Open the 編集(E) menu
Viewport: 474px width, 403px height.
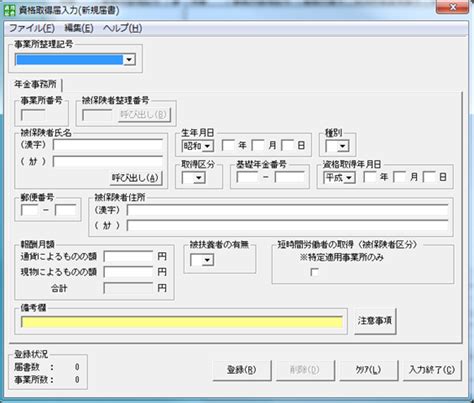[x=79, y=28]
